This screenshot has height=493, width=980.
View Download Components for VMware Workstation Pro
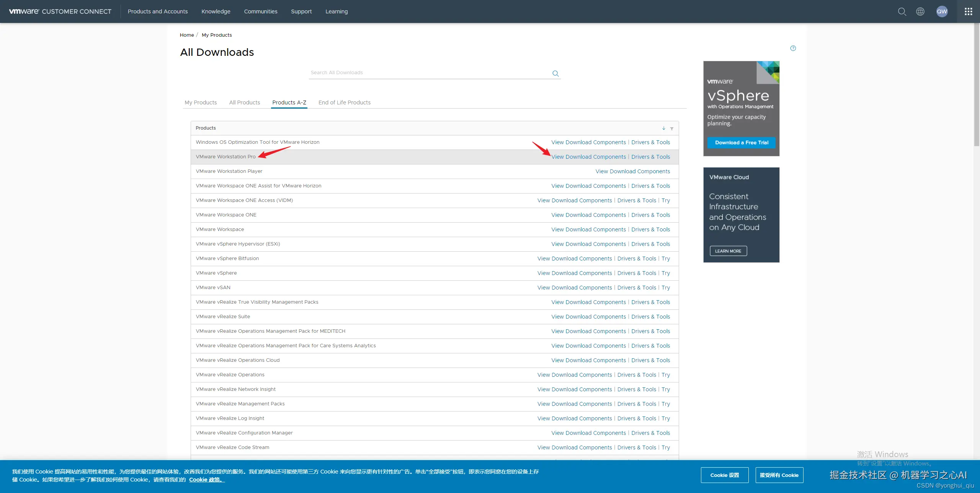(588, 157)
